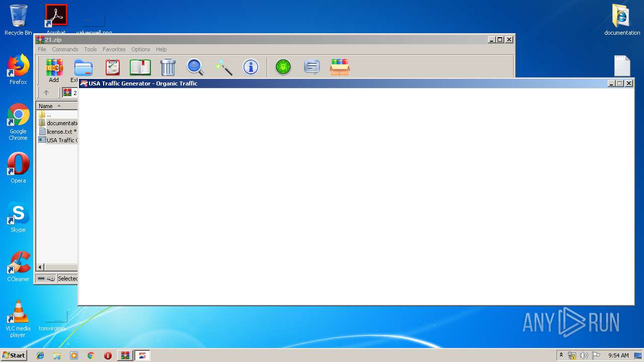Open the Tools menu in WinRAR
Screen dimensions: 644x362
pos(91,49)
